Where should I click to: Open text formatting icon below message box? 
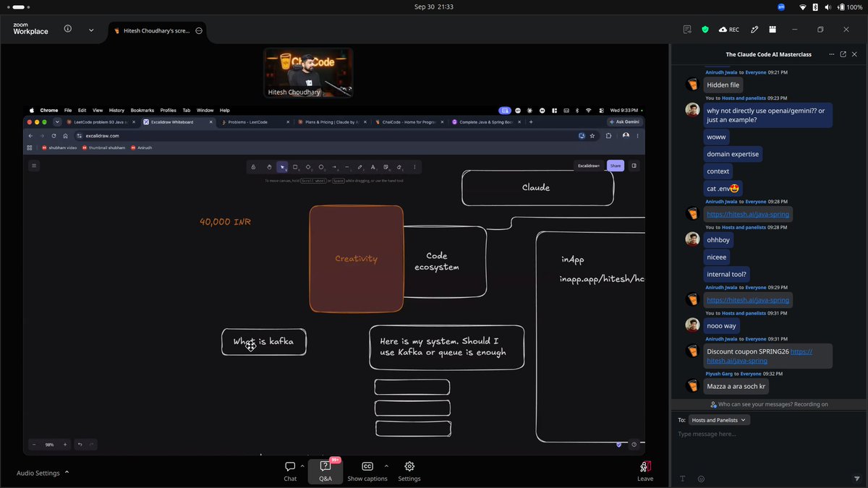pos(682,479)
